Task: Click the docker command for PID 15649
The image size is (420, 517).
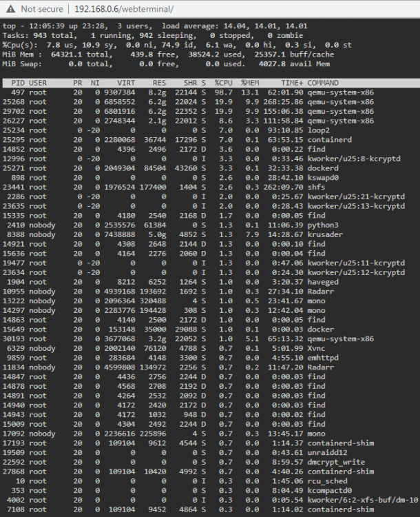Action: pos(321,330)
